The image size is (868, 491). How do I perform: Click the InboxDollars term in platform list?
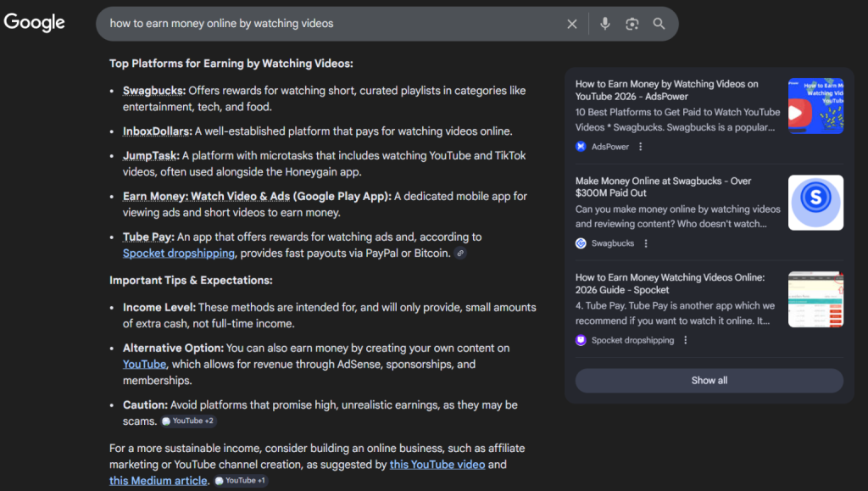[x=157, y=131]
